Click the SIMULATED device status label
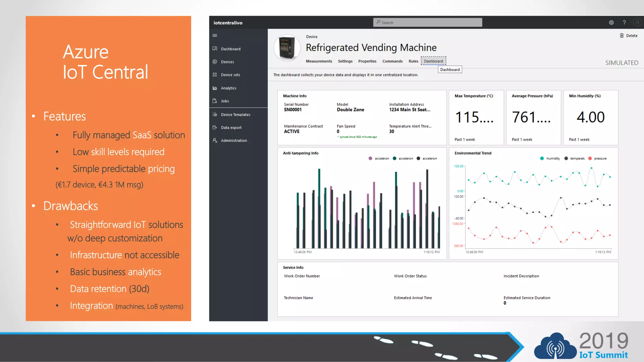Image resolution: width=644 pixels, height=362 pixels. [622, 63]
